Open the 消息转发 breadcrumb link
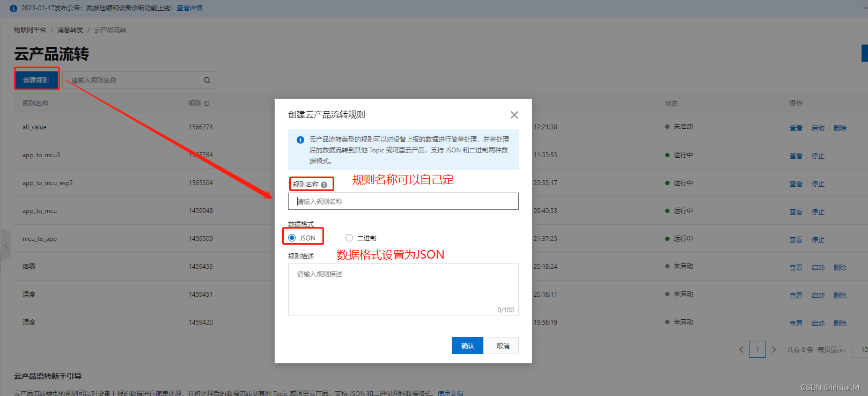The width and height of the screenshot is (868, 396). (70, 30)
